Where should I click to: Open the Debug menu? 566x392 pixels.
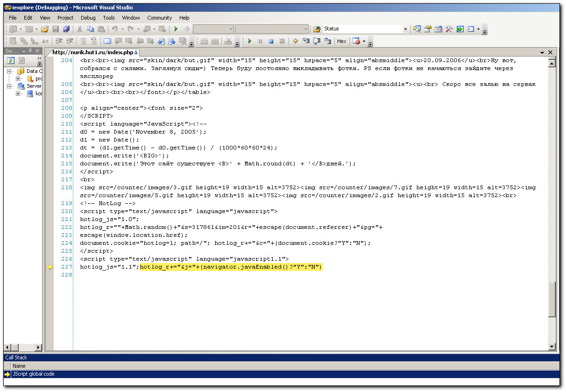(88, 18)
